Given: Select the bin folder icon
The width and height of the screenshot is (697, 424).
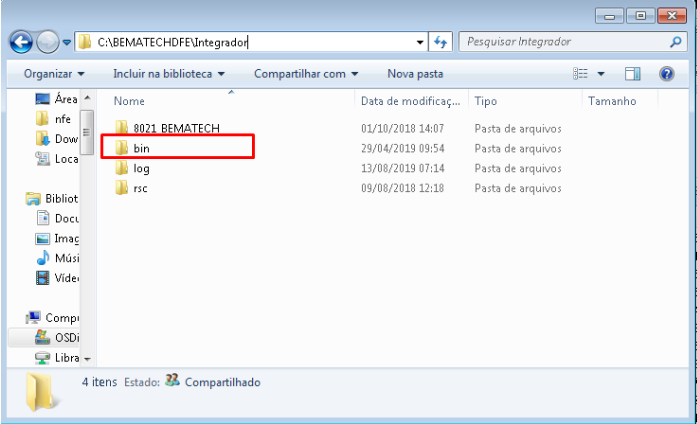Looking at the screenshot, I should click(x=121, y=148).
